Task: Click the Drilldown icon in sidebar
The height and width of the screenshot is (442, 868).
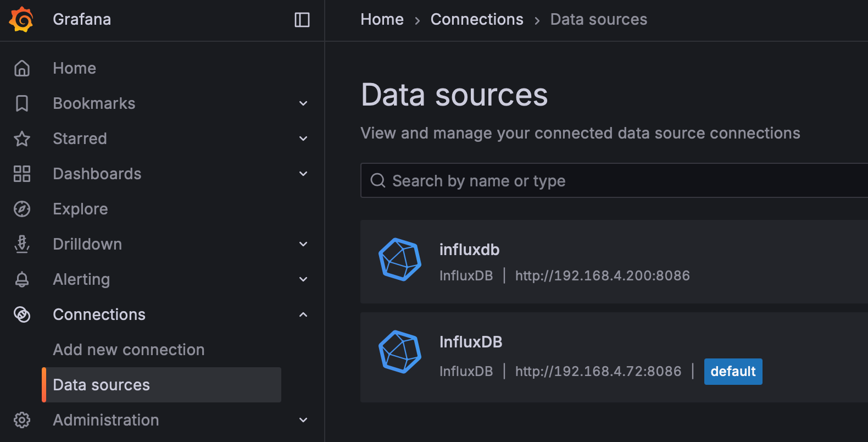Action: click(22, 244)
